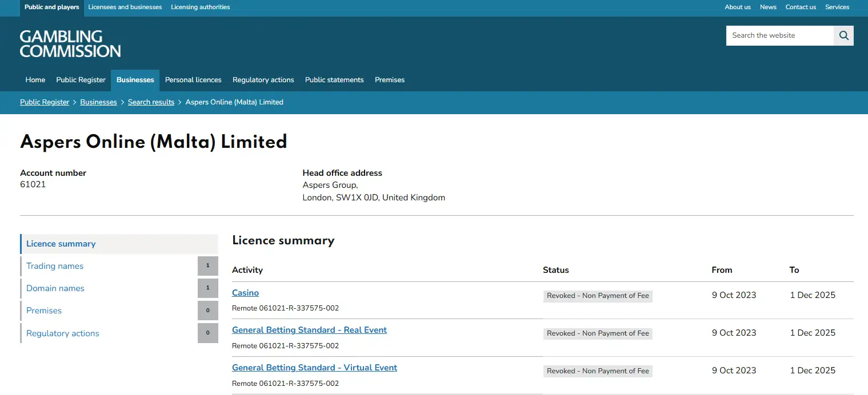Open Regulatory actions in main navigation

(x=263, y=80)
